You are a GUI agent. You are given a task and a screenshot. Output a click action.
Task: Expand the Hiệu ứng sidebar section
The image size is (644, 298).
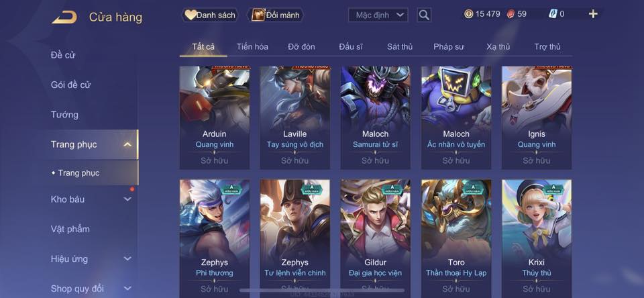pyautogui.click(x=127, y=258)
